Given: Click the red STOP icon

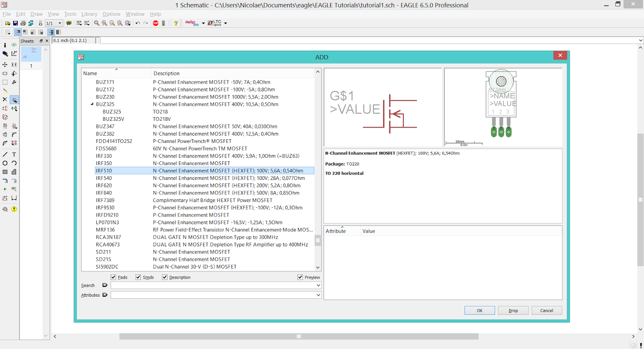Looking at the screenshot, I should click(156, 23).
